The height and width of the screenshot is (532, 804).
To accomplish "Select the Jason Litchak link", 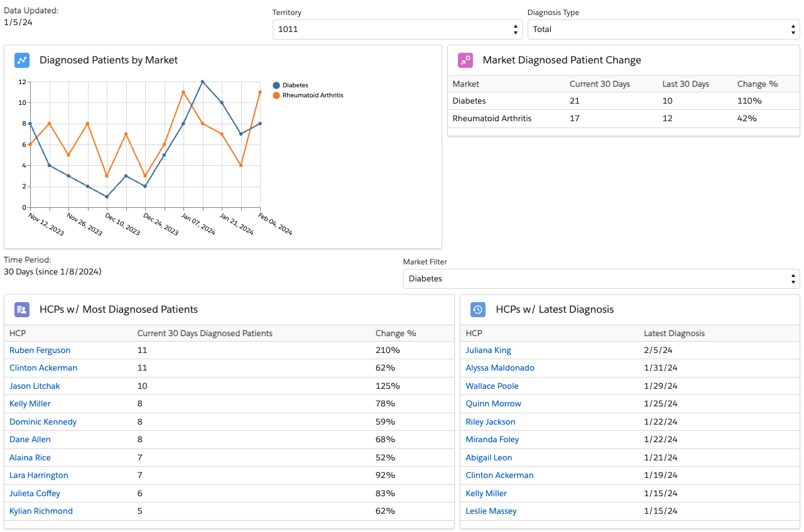I will click(x=35, y=386).
